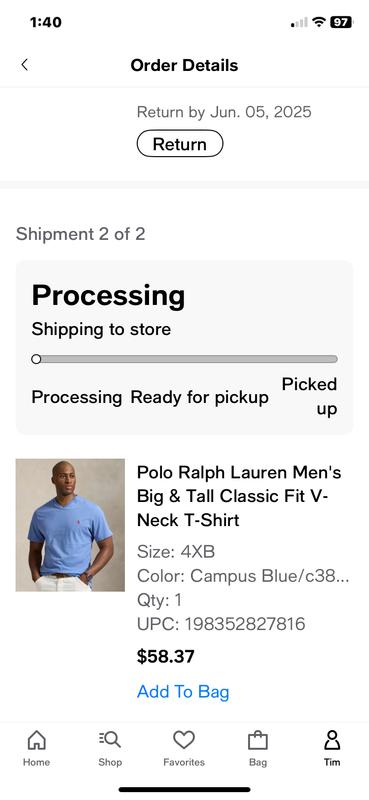Open the shopping Bag icon
The height and width of the screenshot is (800, 369).
point(258,740)
